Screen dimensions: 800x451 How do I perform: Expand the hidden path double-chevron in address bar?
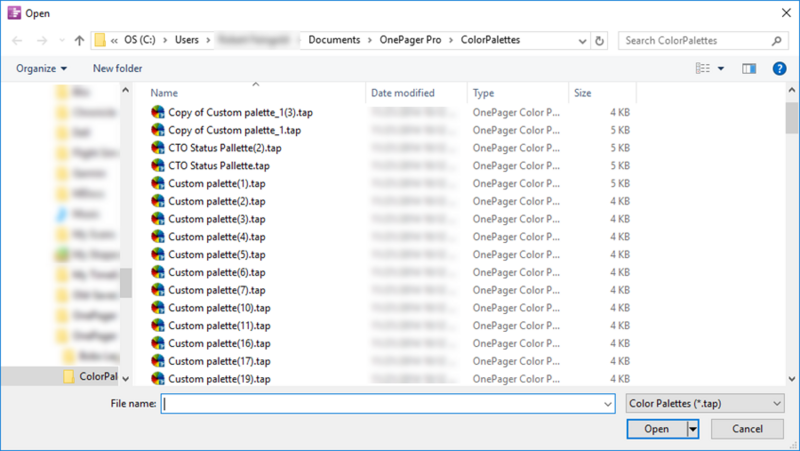(x=114, y=40)
